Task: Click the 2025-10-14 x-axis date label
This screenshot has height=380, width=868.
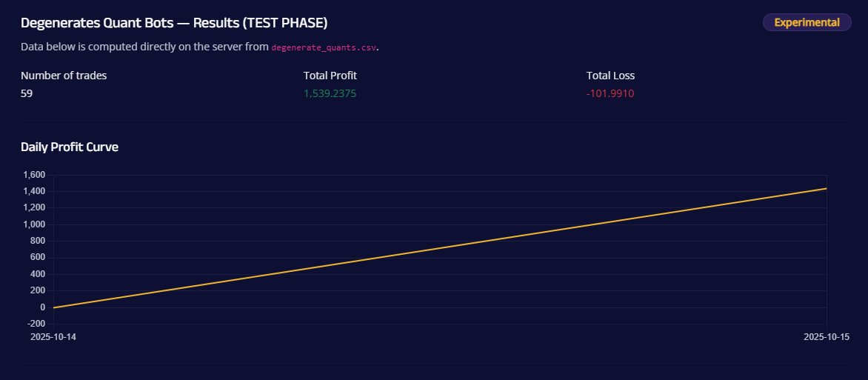Action: (x=53, y=337)
